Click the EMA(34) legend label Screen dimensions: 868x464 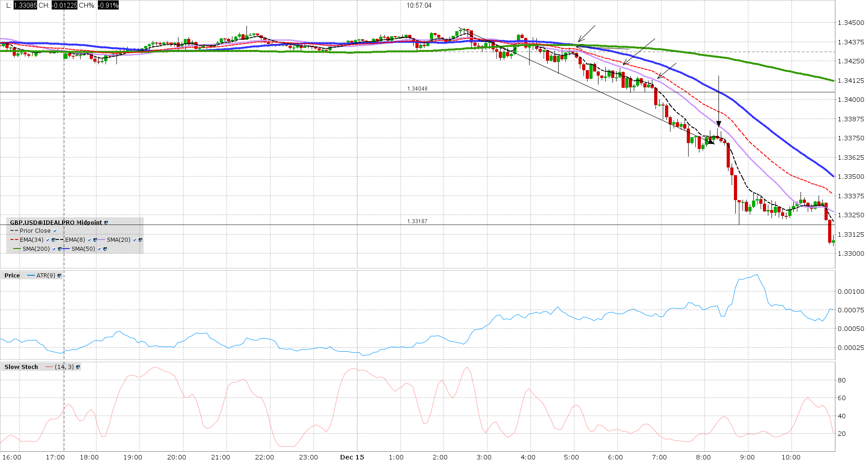pyautogui.click(x=32, y=240)
